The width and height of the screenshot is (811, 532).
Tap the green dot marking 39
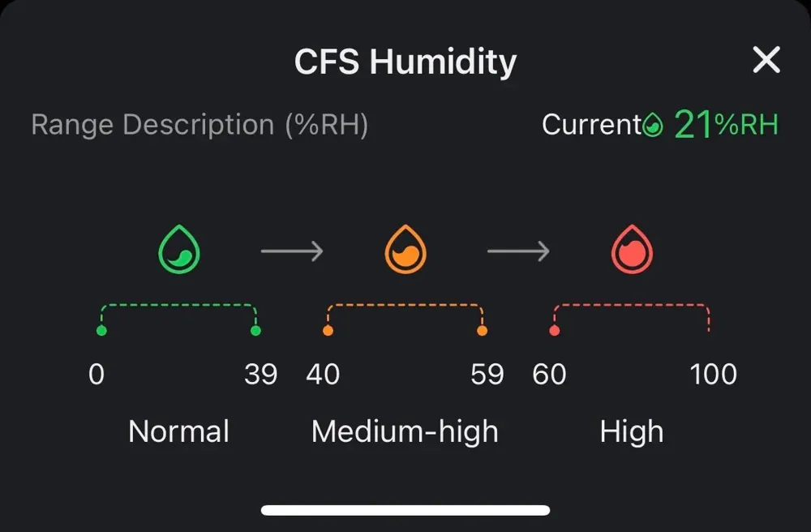pos(255,330)
